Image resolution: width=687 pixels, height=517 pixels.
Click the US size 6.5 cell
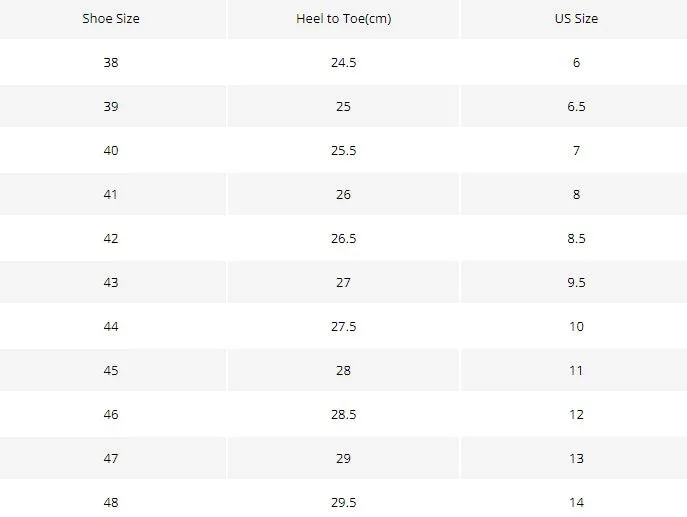tap(576, 106)
